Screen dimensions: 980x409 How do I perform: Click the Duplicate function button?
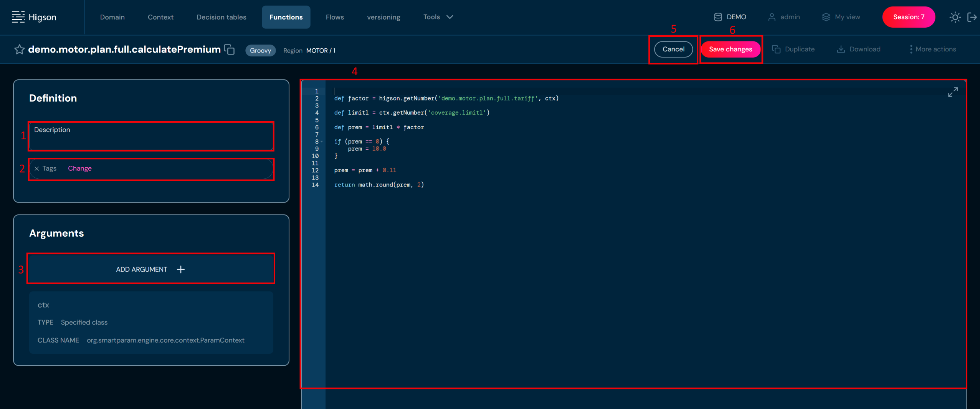793,49
